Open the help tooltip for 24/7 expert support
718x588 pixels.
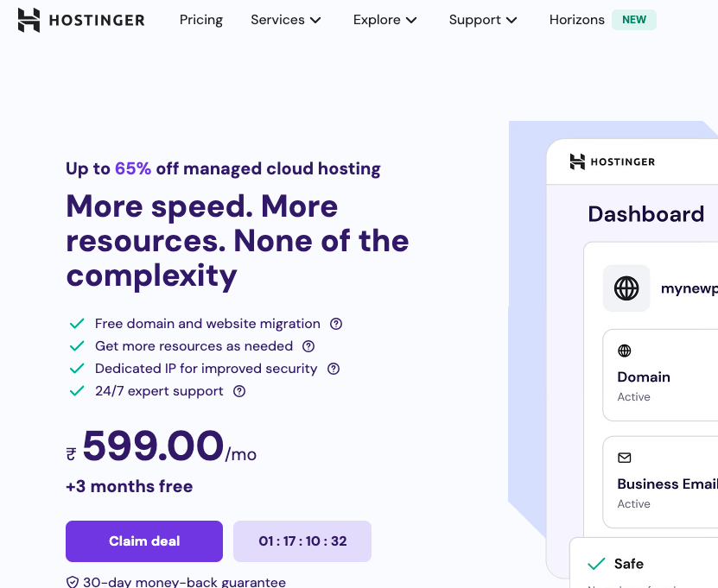[240, 391]
